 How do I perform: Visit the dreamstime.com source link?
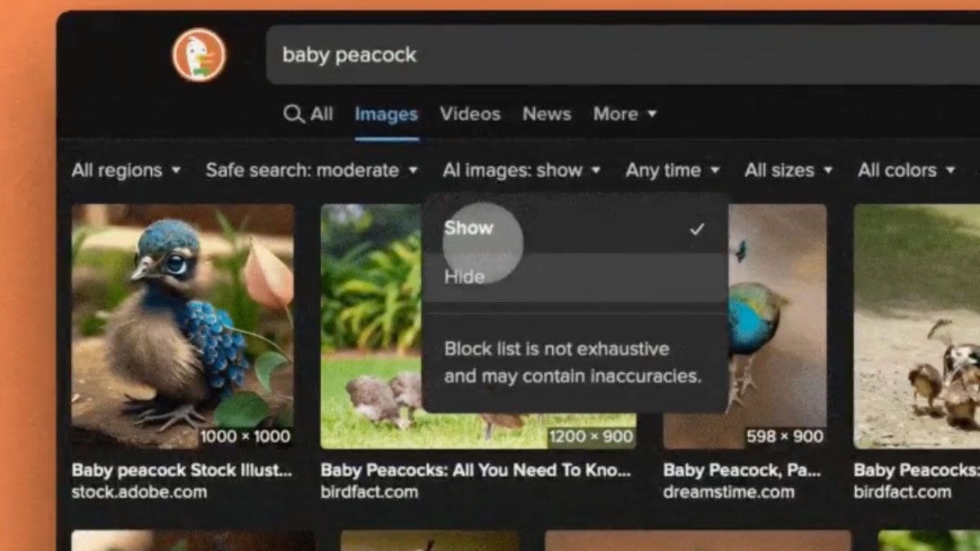pyautogui.click(x=728, y=492)
